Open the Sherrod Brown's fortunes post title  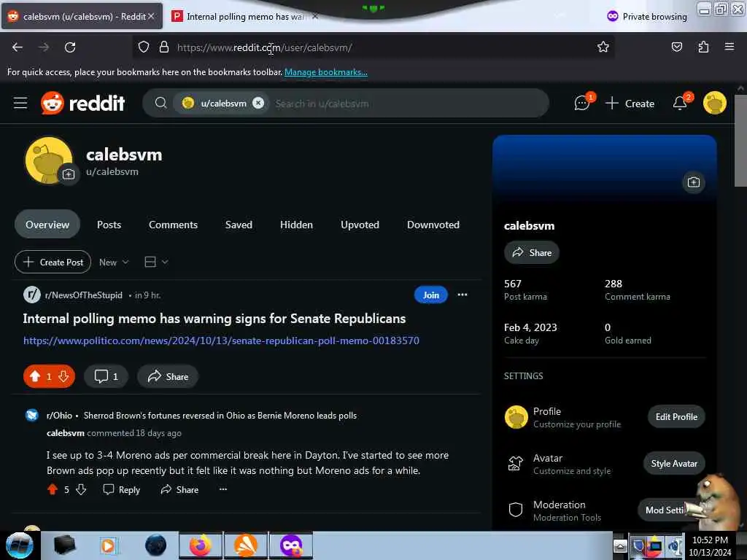click(x=220, y=415)
